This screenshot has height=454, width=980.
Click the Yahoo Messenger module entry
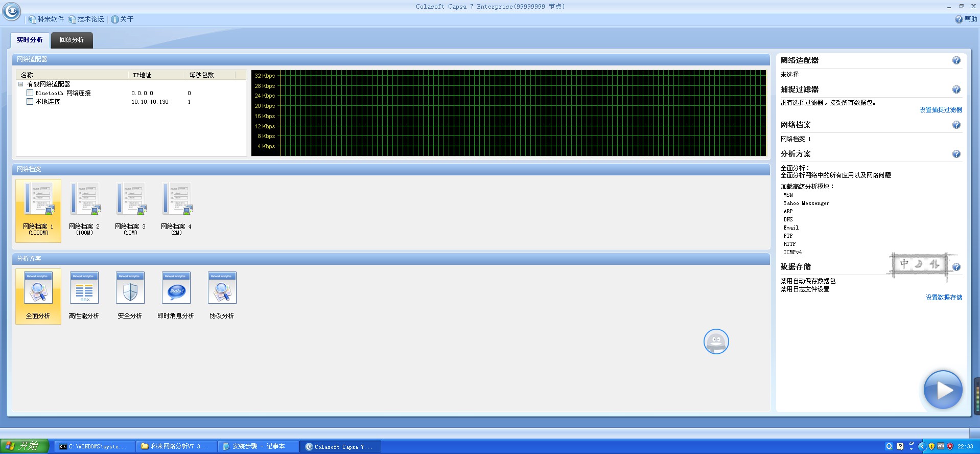pyautogui.click(x=806, y=203)
